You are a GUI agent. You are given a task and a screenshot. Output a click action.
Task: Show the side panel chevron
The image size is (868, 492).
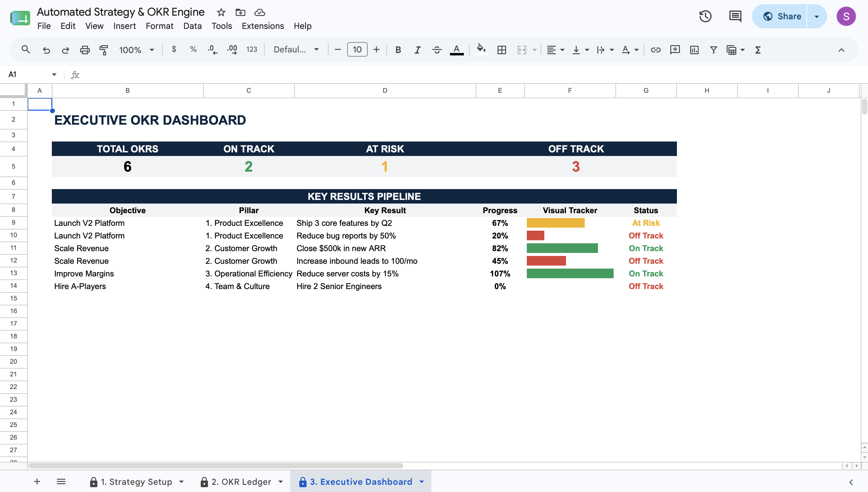(x=851, y=482)
